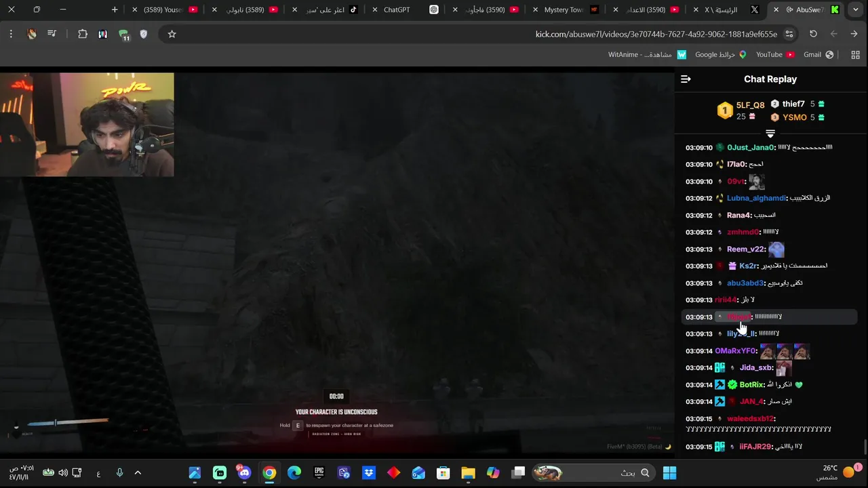Open the Windows Start menu

tap(669, 472)
